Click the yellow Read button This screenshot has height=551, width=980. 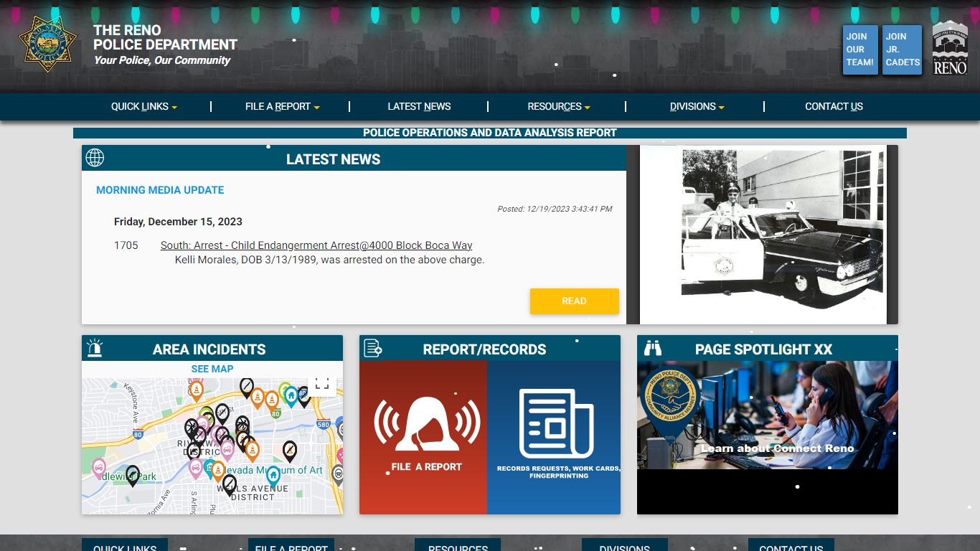click(x=574, y=301)
